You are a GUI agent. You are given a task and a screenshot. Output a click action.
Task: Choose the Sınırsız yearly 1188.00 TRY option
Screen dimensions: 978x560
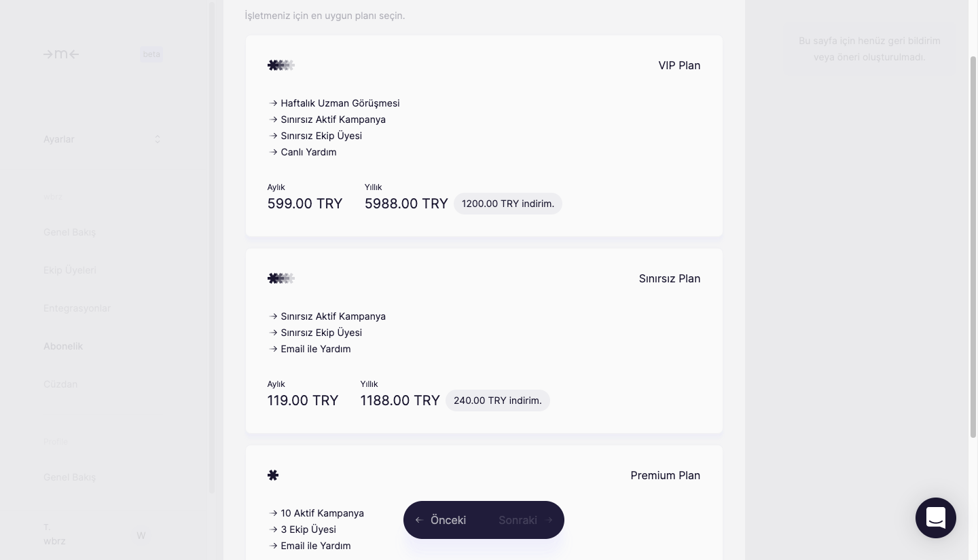[400, 400]
